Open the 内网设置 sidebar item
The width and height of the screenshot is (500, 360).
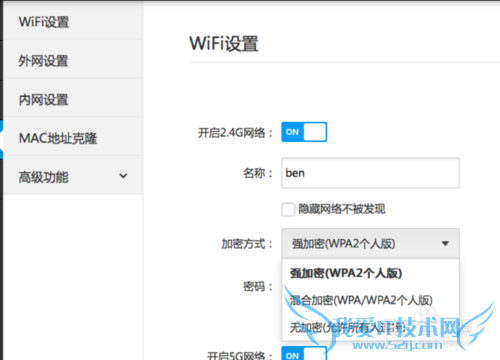click(73, 99)
